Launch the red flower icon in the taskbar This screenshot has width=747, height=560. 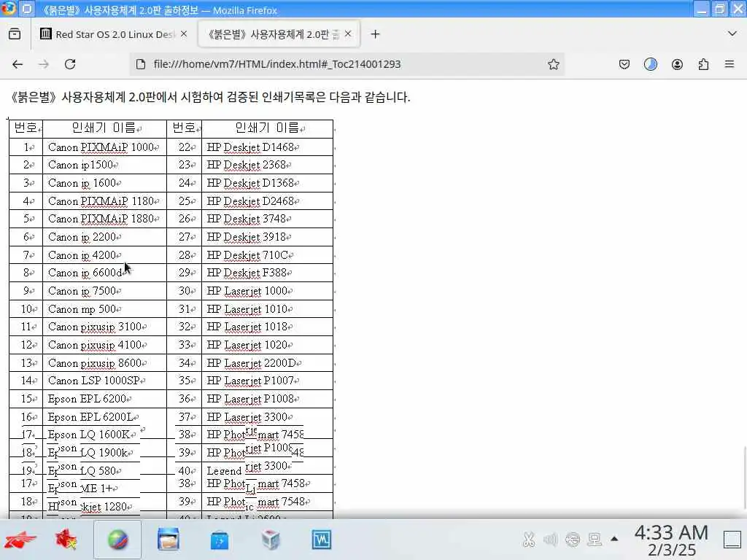pyautogui.click(x=66, y=540)
